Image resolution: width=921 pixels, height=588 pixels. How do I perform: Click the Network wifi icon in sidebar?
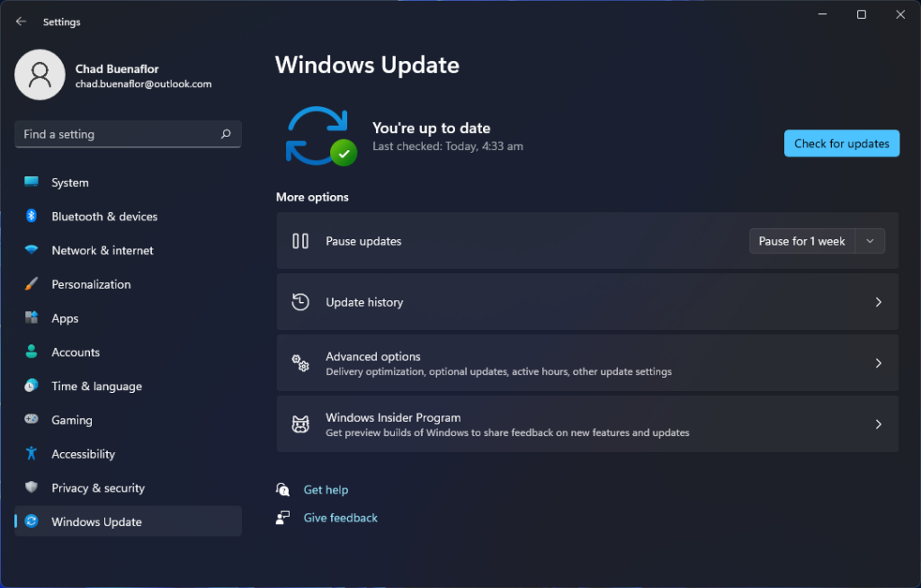[x=31, y=250]
